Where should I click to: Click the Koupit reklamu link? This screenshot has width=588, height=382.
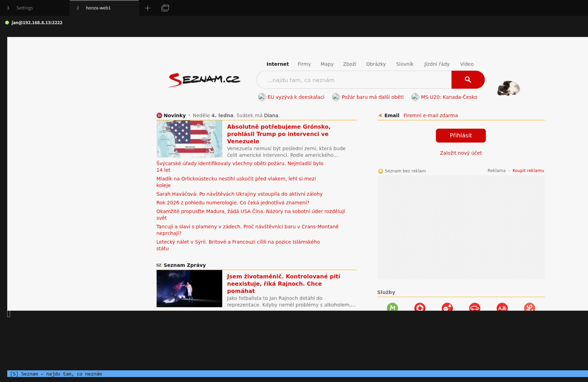(528, 170)
